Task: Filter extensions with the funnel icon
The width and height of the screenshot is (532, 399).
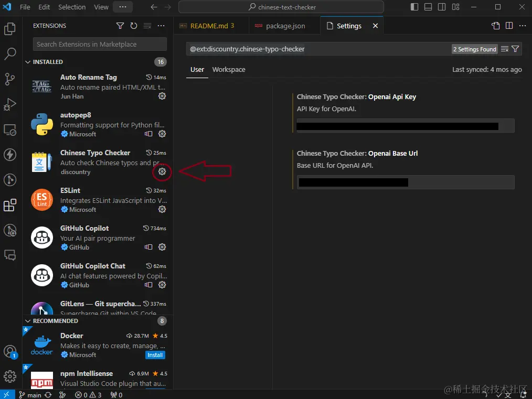Action: (120, 26)
